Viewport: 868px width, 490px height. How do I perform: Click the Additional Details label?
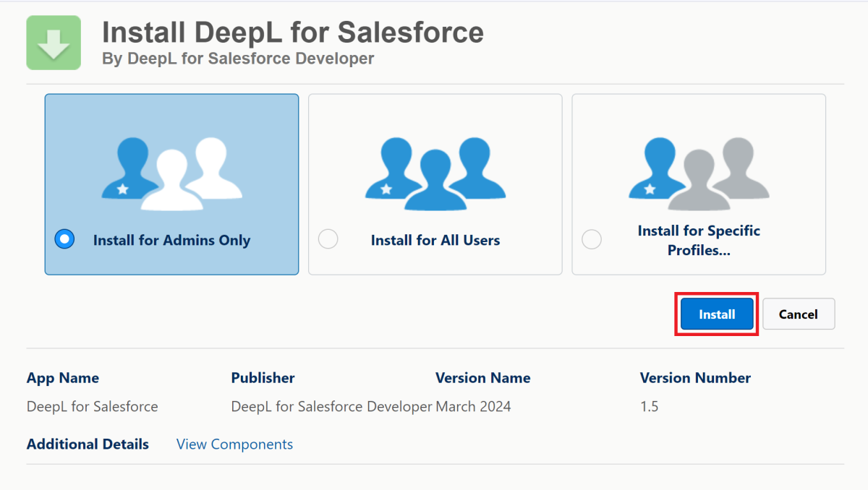tap(88, 444)
